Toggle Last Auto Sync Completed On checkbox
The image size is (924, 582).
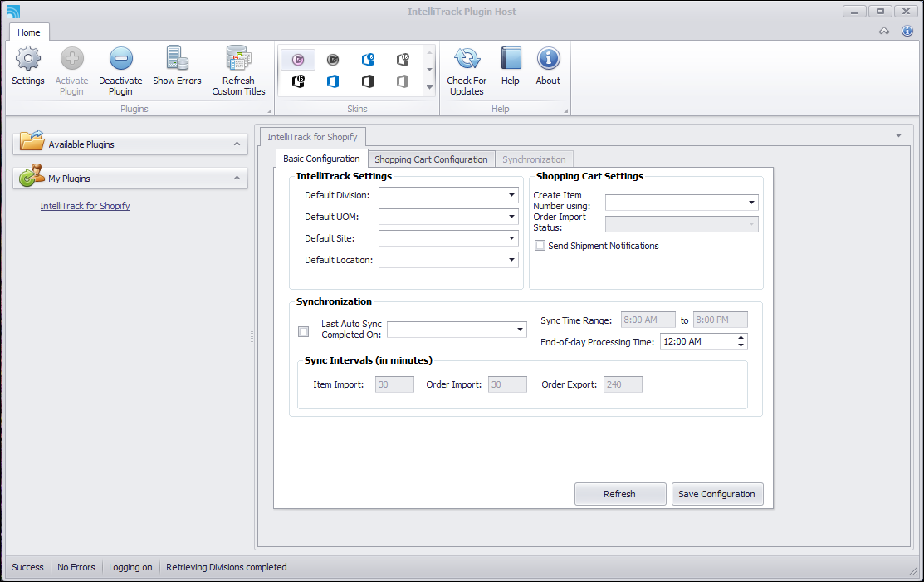[304, 331]
